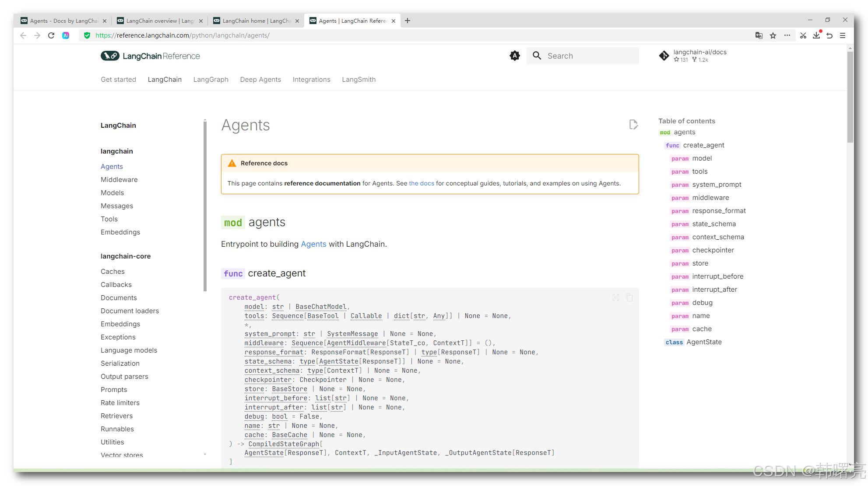Click the code selection icon in code block
Viewport: 868px width, 486px height.
(616, 298)
